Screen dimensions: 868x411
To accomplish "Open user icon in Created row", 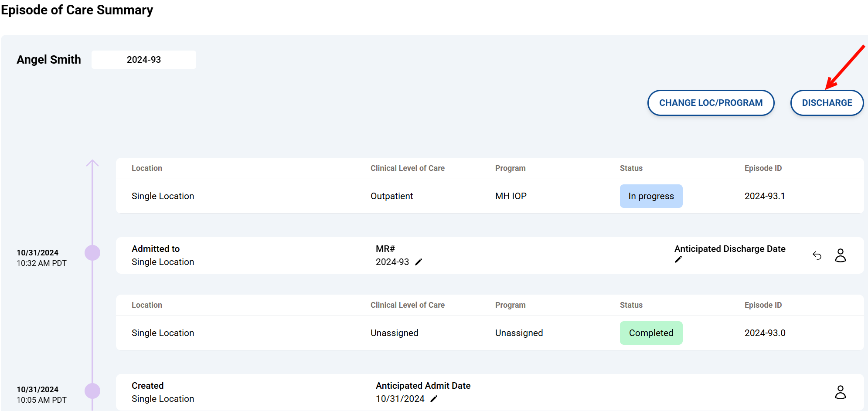I will point(840,392).
